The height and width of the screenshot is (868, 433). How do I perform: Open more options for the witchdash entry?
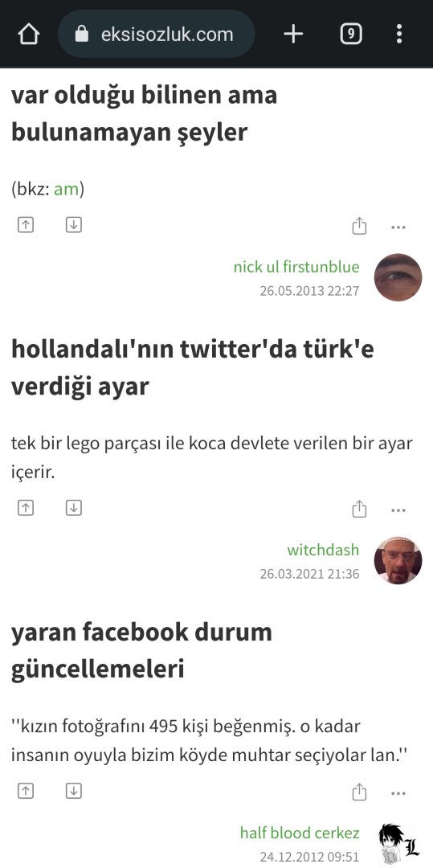pos(398,510)
